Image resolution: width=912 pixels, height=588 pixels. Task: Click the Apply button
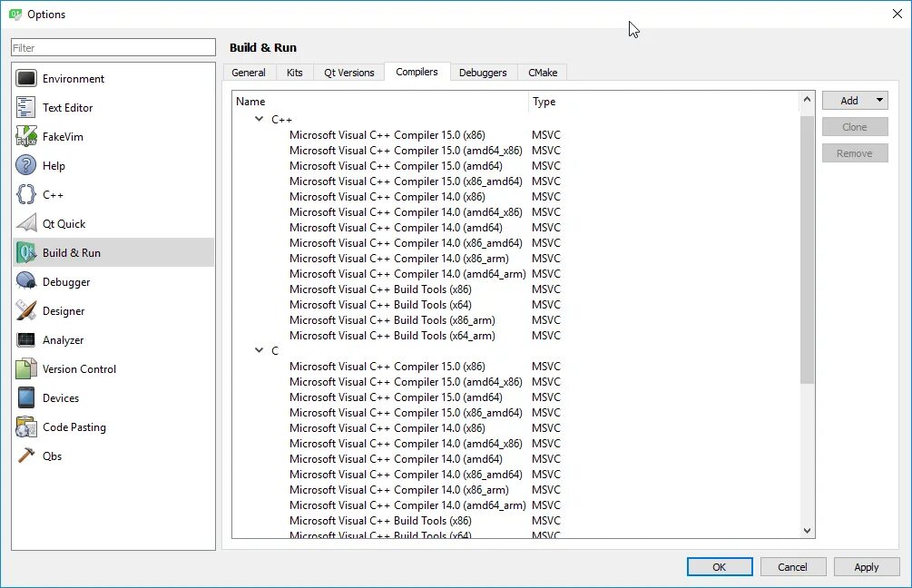867,566
